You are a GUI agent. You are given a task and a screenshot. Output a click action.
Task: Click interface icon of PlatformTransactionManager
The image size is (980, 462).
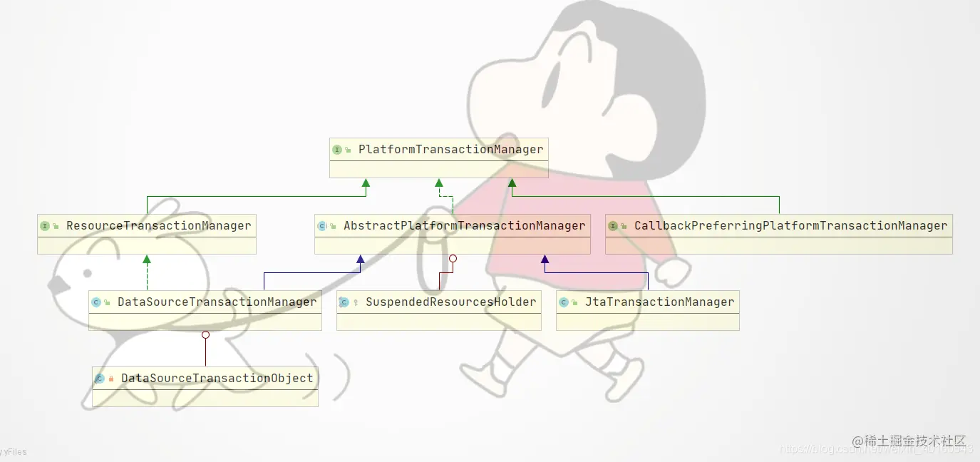(x=337, y=150)
